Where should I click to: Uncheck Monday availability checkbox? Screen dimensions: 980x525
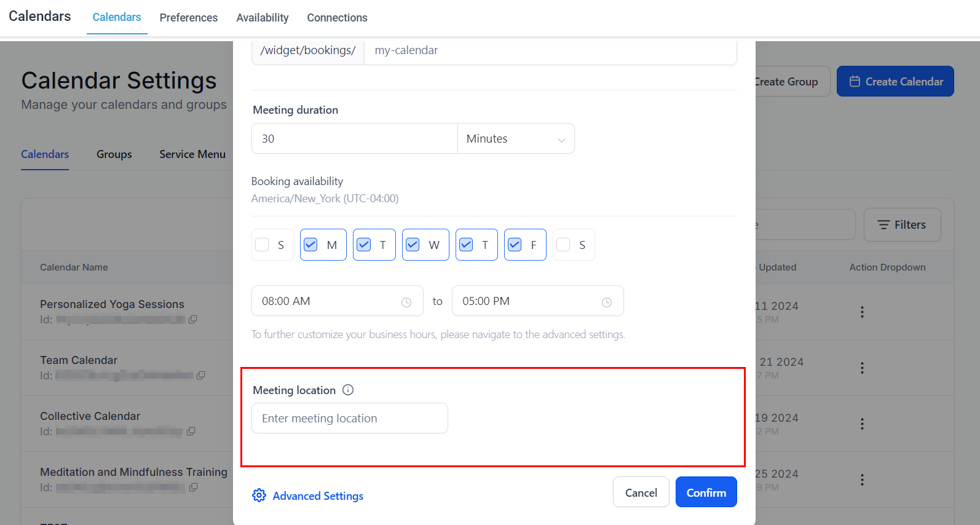pos(311,245)
